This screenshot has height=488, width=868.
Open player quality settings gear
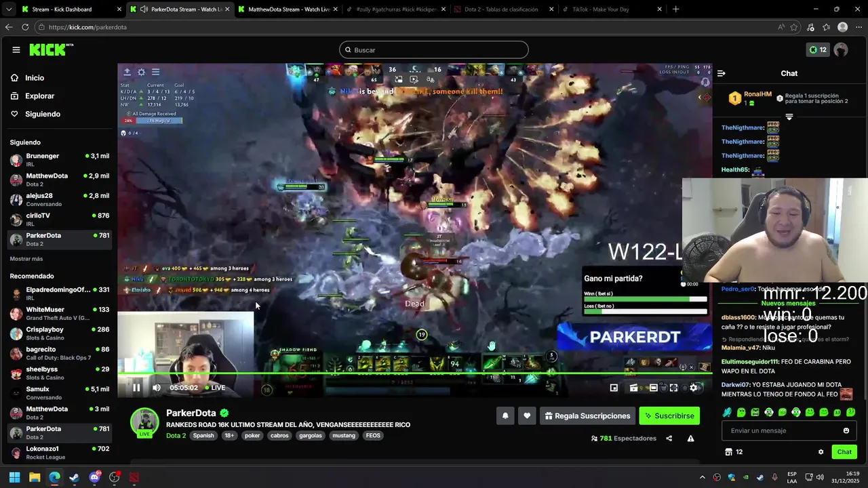pos(694,388)
